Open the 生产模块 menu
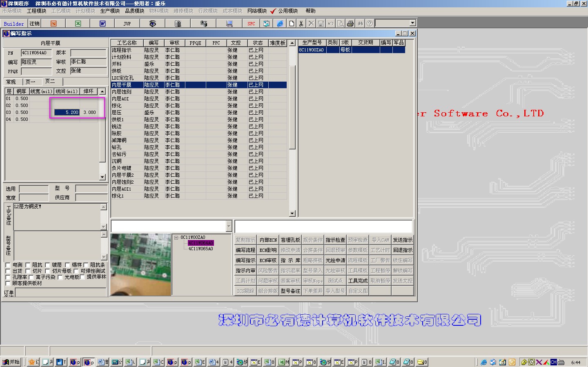This screenshot has height=367, width=588. coord(110,11)
